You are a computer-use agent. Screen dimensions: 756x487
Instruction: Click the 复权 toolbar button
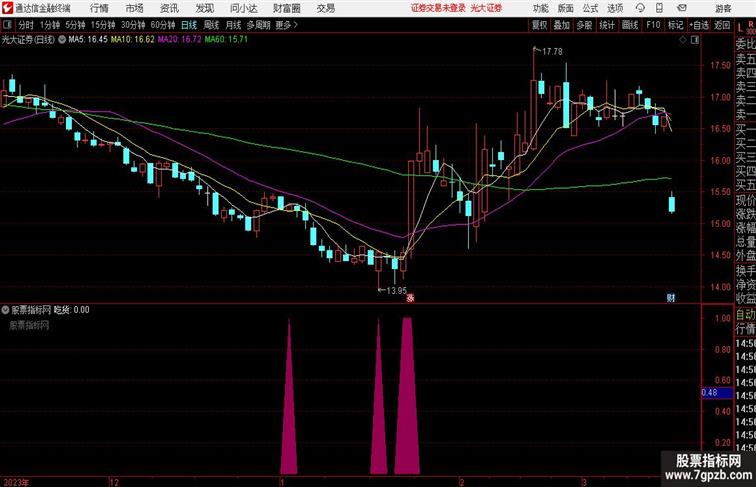click(539, 25)
